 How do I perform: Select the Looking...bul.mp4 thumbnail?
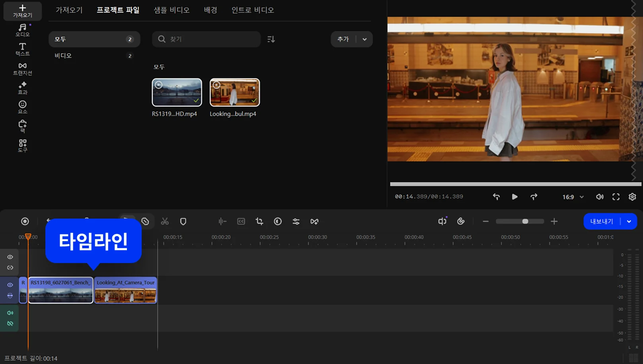[235, 92]
